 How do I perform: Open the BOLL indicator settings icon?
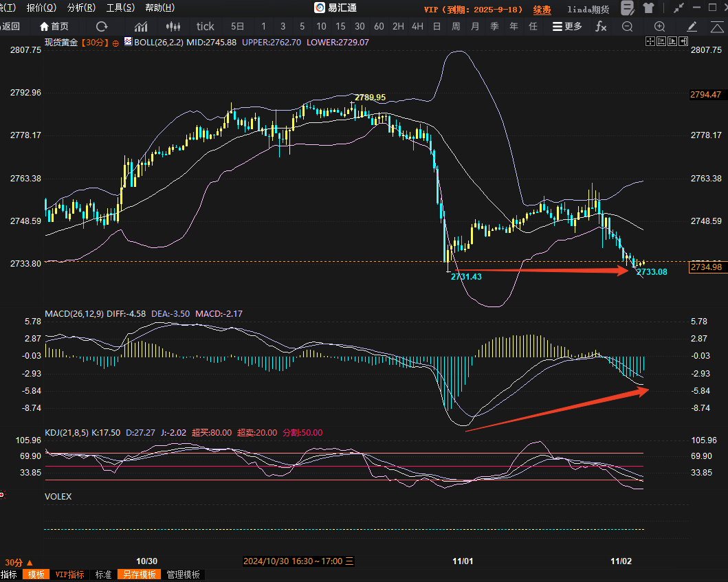[x=128, y=42]
